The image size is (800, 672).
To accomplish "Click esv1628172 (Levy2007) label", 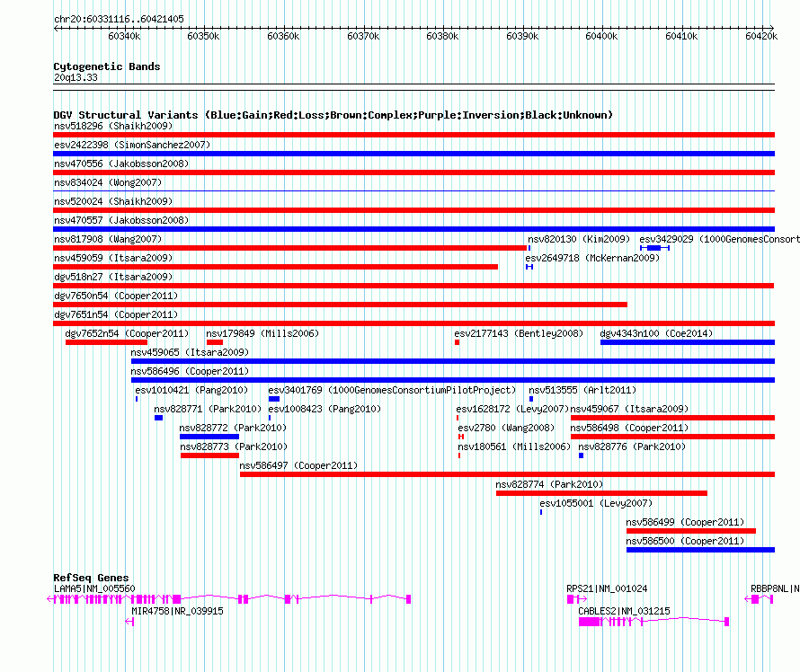I will pyautogui.click(x=512, y=409).
